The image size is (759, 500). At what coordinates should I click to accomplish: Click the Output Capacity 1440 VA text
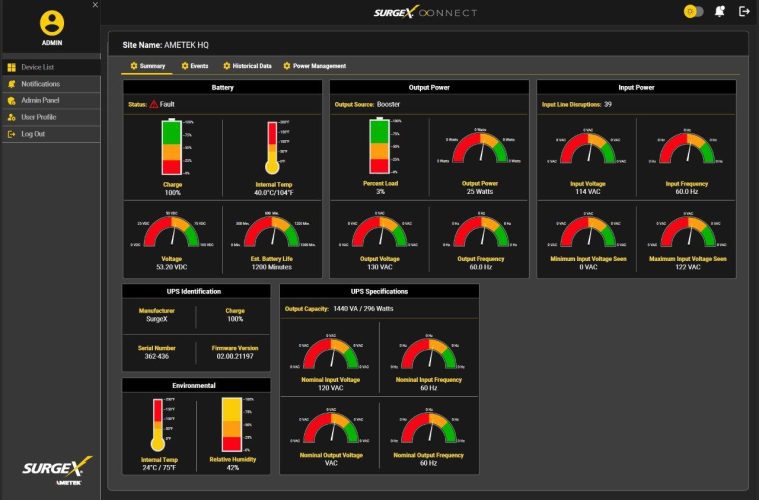339,308
